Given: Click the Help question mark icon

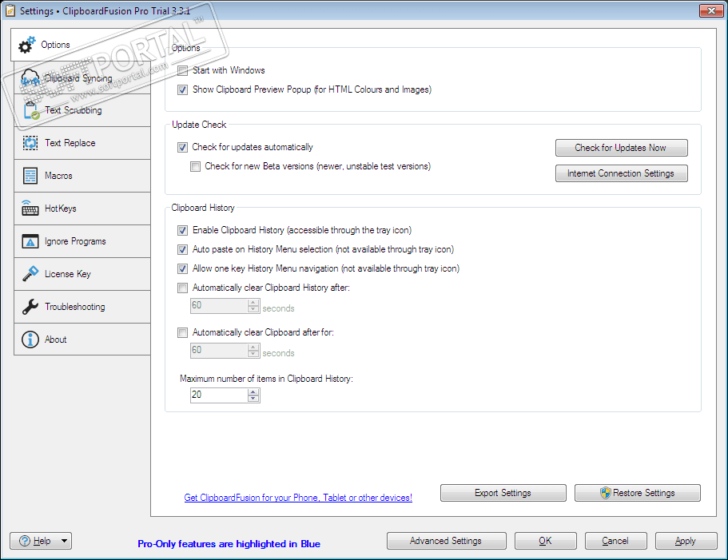Looking at the screenshot, I should (25, 541).
